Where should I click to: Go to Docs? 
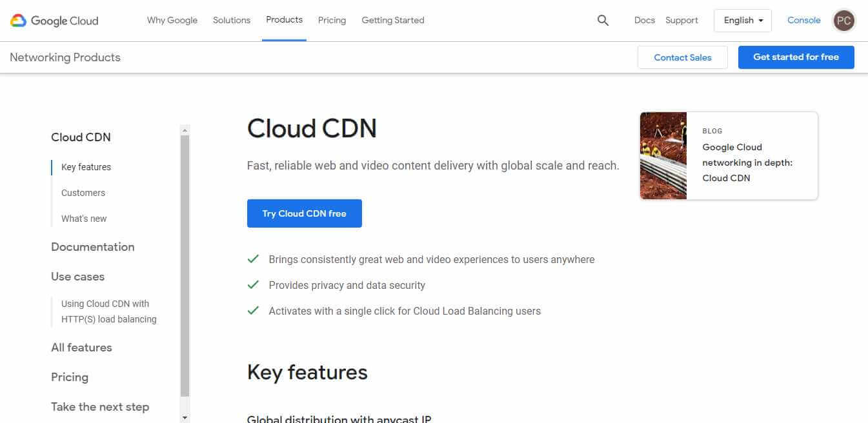645,20
